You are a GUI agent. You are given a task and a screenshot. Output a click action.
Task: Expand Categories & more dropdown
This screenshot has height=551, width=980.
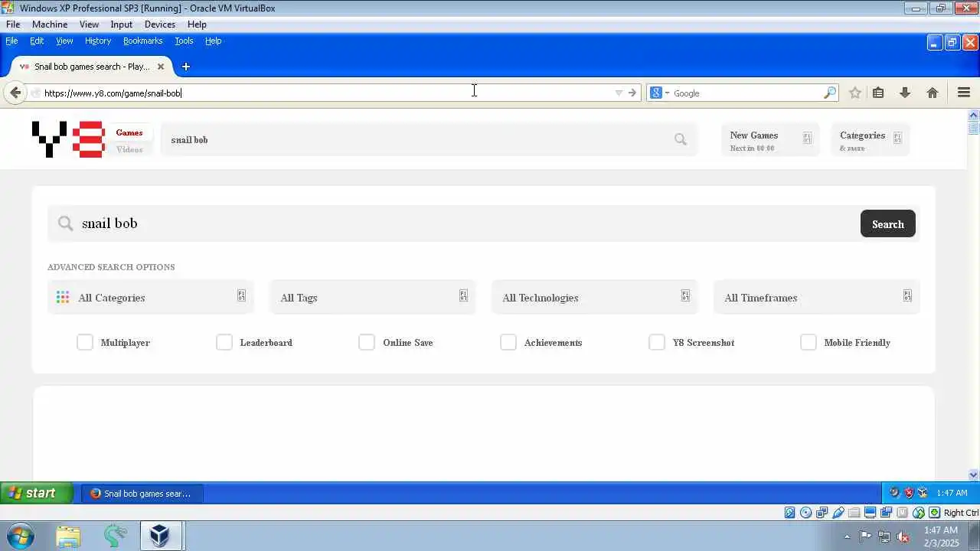coord(871,140)
